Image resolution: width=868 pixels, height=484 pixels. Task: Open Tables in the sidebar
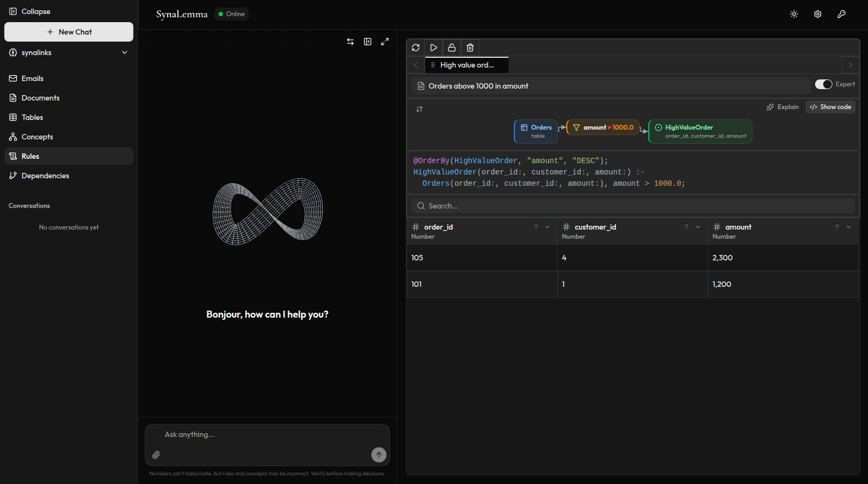tap(69, 117)
